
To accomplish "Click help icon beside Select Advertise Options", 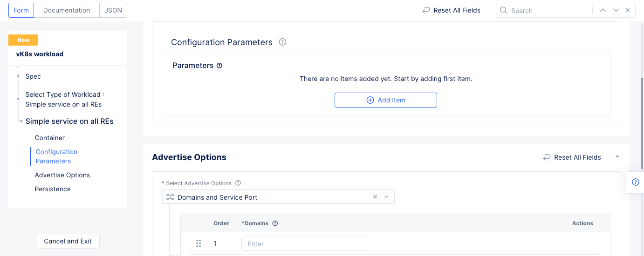I will (238, 183).
